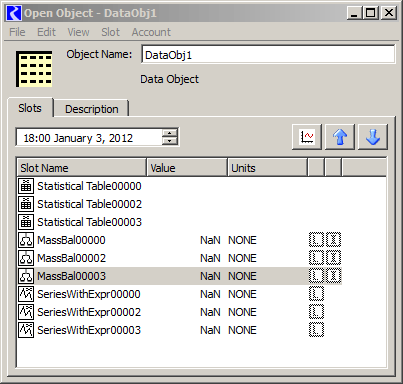Open the Account menu
This screenshot has width=403, height=384.
[151, 32]
